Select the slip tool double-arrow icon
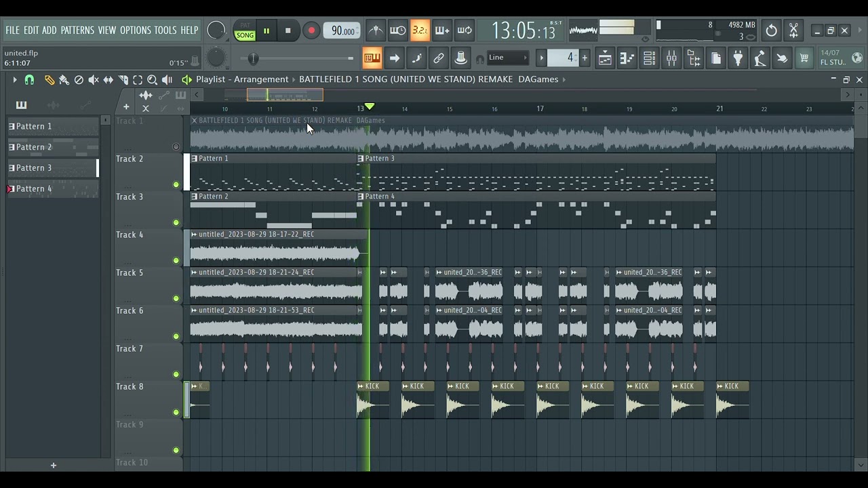868x488 pixels. [108, 80]
